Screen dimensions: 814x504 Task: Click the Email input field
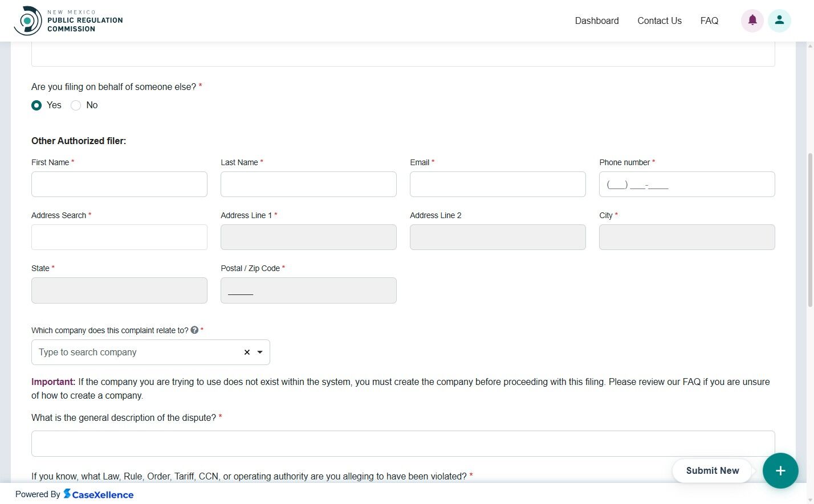(x=497, y=184)
